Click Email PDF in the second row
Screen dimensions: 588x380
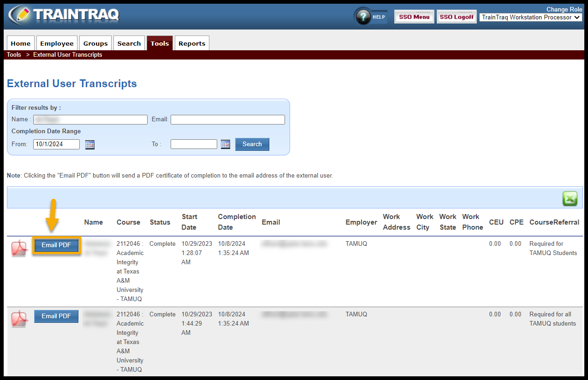point(56,316)
